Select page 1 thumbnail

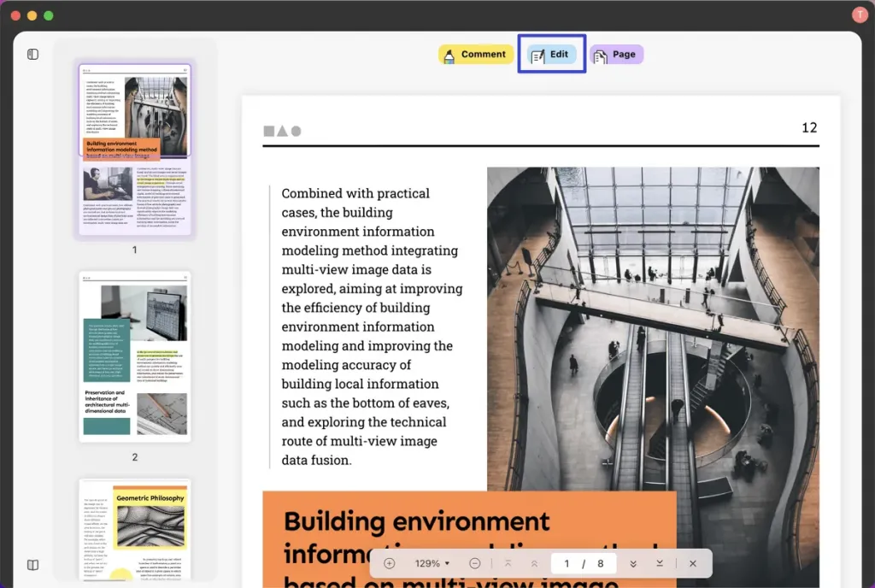pyautogui.click(x=134, y=149)
